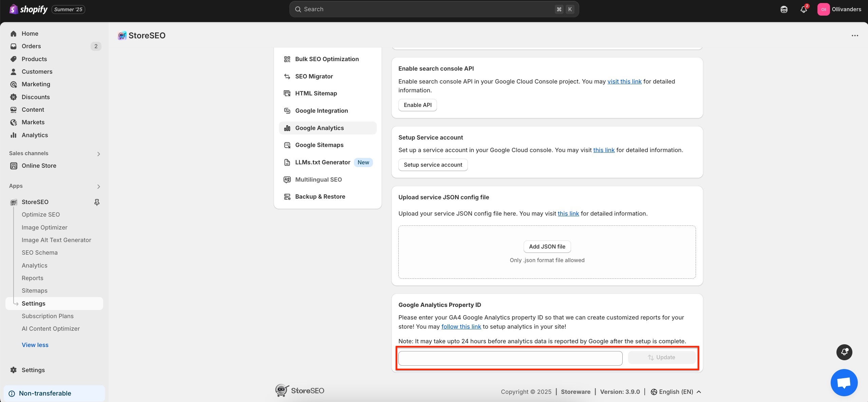
Task: Click the dark notification bell floating button
Action: click(844, 352)
